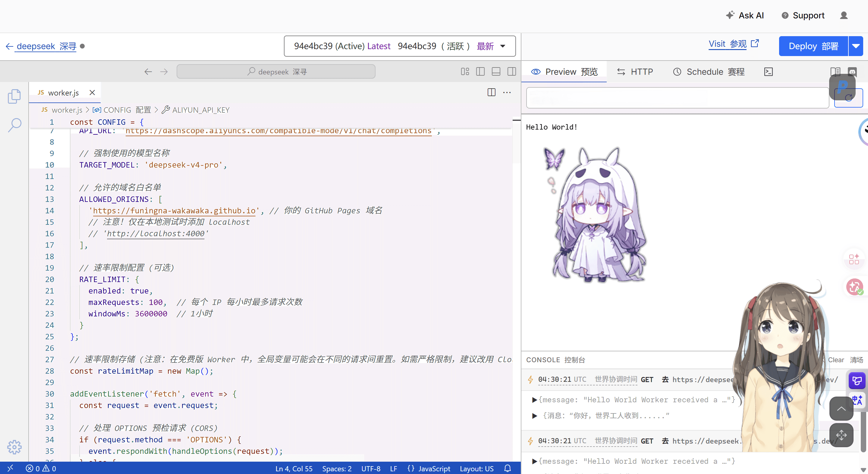Switch to the Schedule tab
This screenshot has height=474, width=868.
709,72
